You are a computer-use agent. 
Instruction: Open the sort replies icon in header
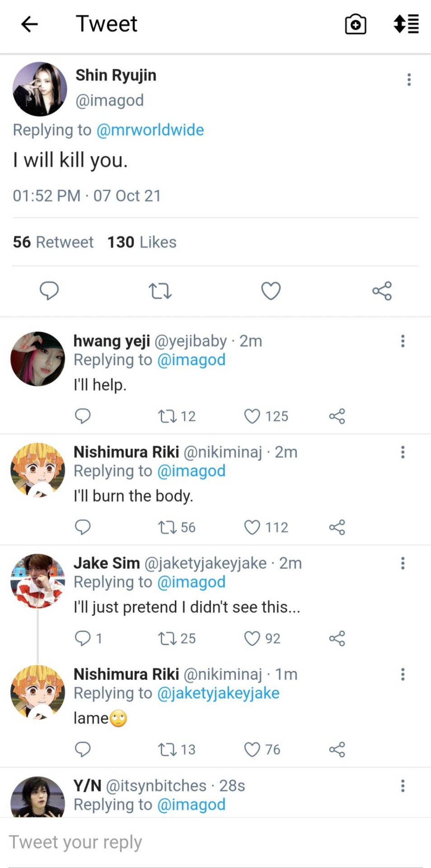tap(406, 24)
